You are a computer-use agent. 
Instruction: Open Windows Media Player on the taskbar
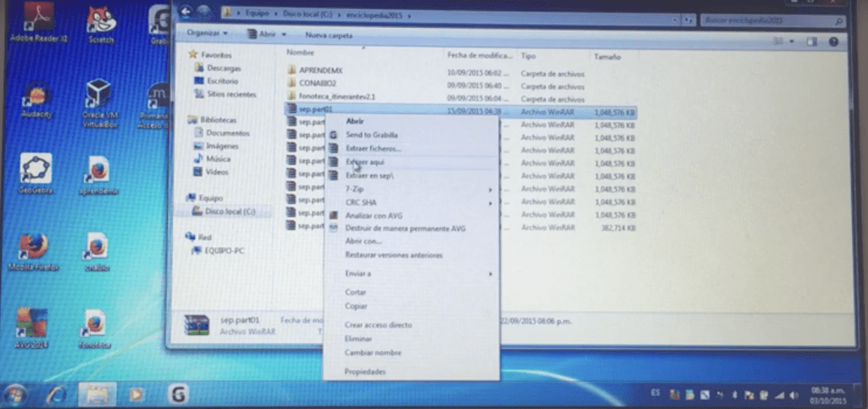pos(136,395)
